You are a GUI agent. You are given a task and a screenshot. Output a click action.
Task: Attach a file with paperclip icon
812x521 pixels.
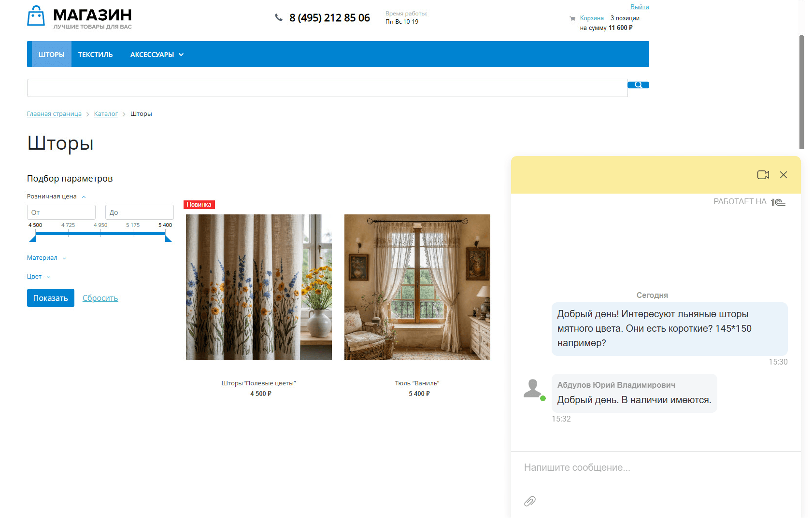(x=530, y=501)
